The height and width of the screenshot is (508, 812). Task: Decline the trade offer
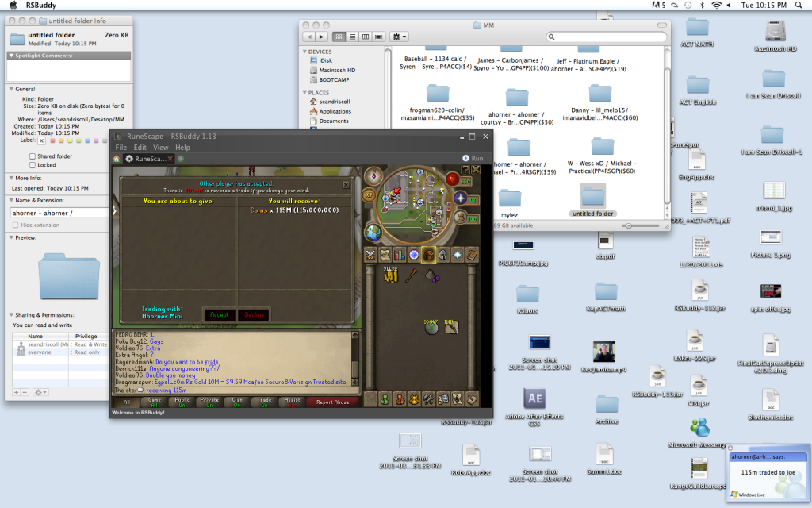tap(255, 314)
